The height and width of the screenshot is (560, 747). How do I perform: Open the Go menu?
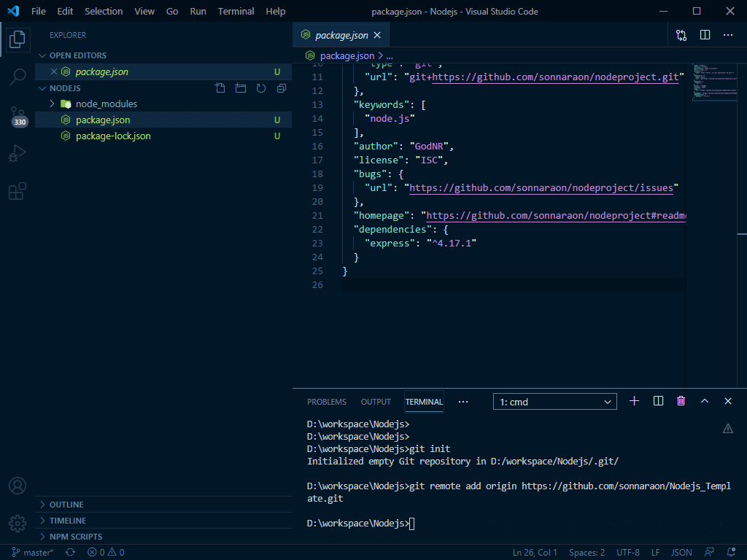(172, 11)
